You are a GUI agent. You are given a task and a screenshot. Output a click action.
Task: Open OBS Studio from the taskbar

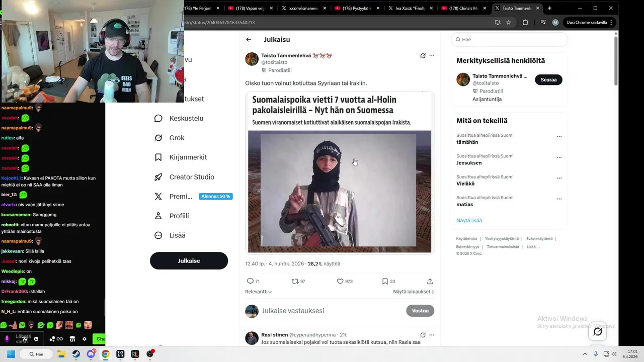tap(150, 354)
